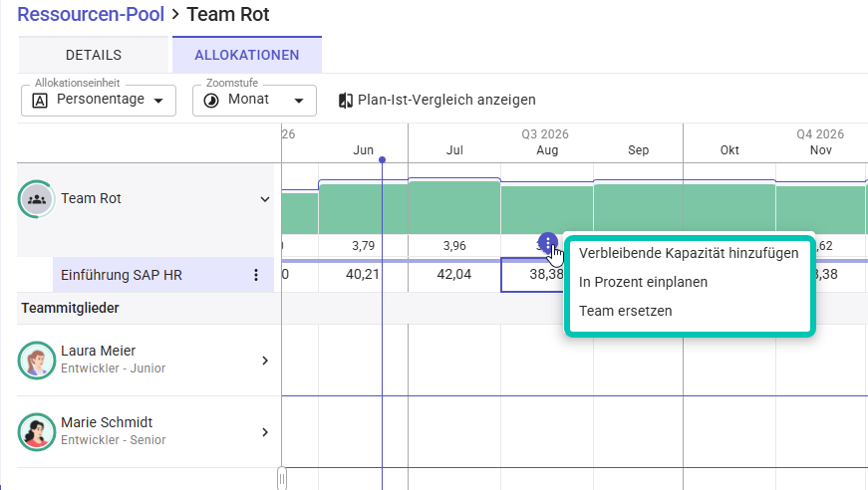Click the Team Rot group avatar icon
This screenshot has height=490, width=868.
pos(37,199)
